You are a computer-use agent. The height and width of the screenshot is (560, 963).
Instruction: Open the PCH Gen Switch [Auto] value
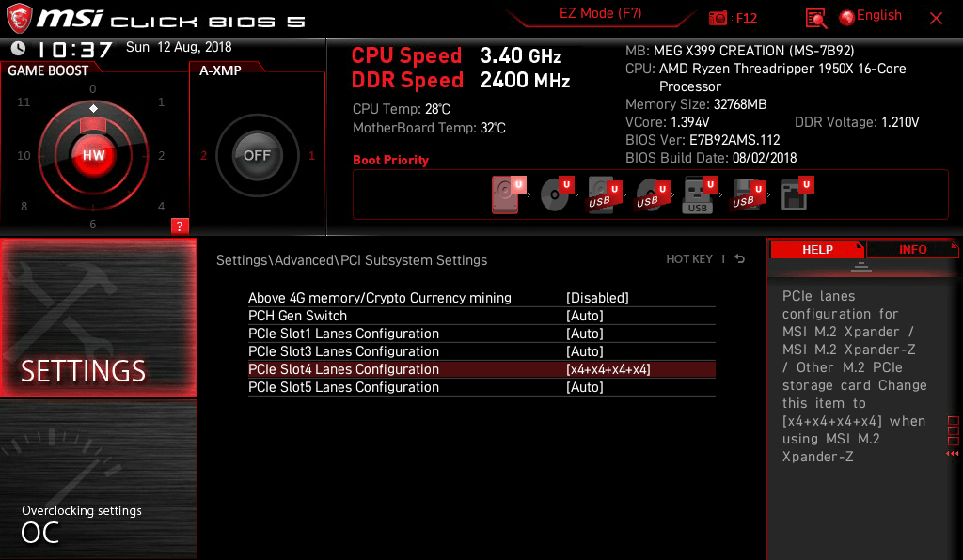pyautogui.click(x=585, y=316)
